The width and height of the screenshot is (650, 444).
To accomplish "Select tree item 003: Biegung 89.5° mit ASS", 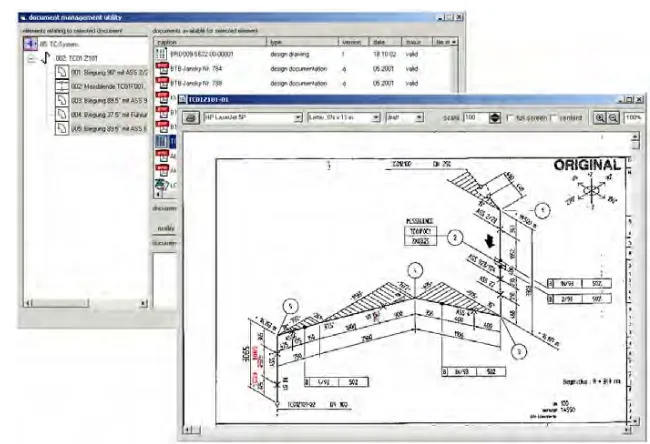I will point(109,101).
